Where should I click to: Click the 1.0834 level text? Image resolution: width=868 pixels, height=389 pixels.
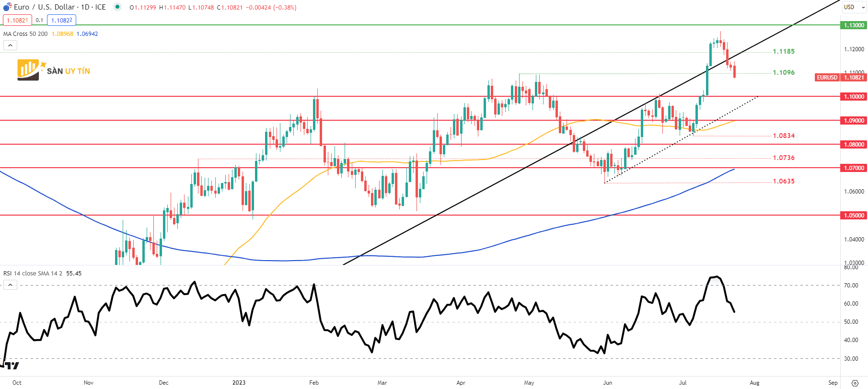pos(784,136)
